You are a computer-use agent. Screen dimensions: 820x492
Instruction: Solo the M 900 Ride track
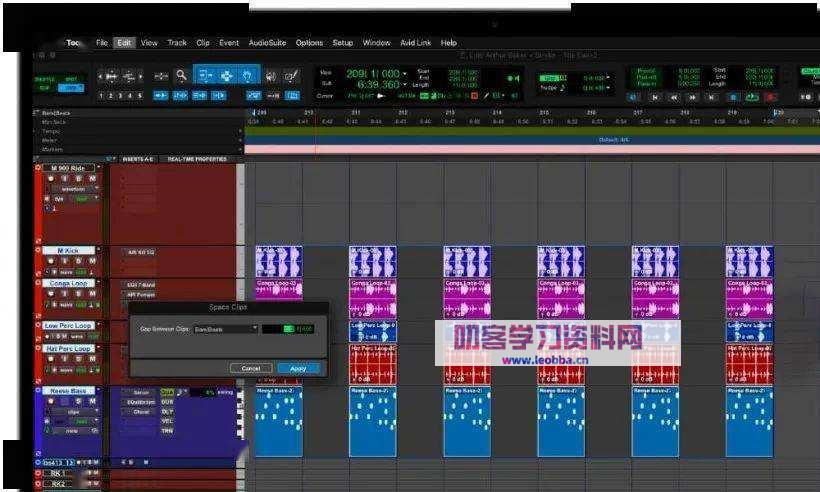78,178
